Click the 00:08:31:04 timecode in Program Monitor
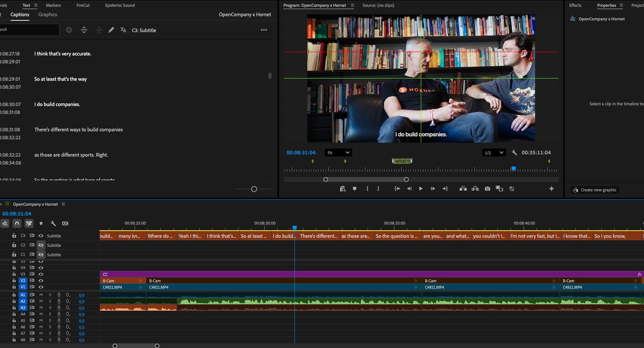Screen dimensions: 644x348 301,153
